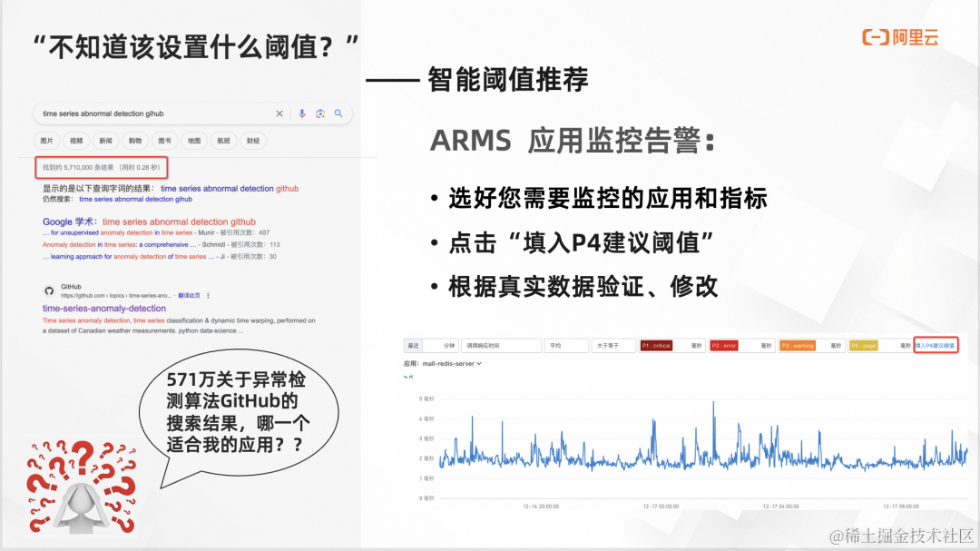Click the confused figure with question marks
Screen dimensions: 980x551
click(82, 487)
